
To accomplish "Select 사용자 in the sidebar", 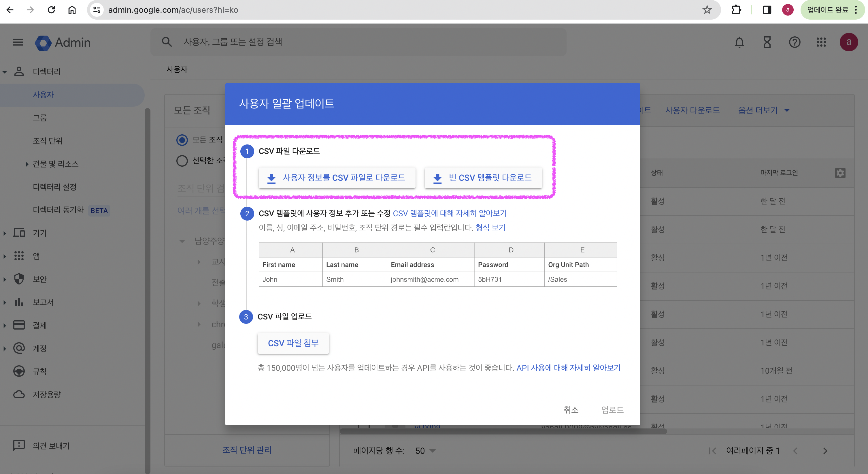I will 72,95.
